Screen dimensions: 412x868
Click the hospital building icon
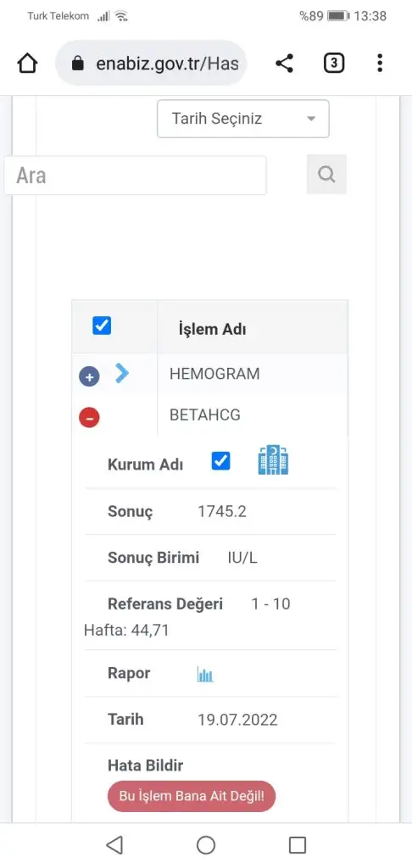[x=274, y=460]
